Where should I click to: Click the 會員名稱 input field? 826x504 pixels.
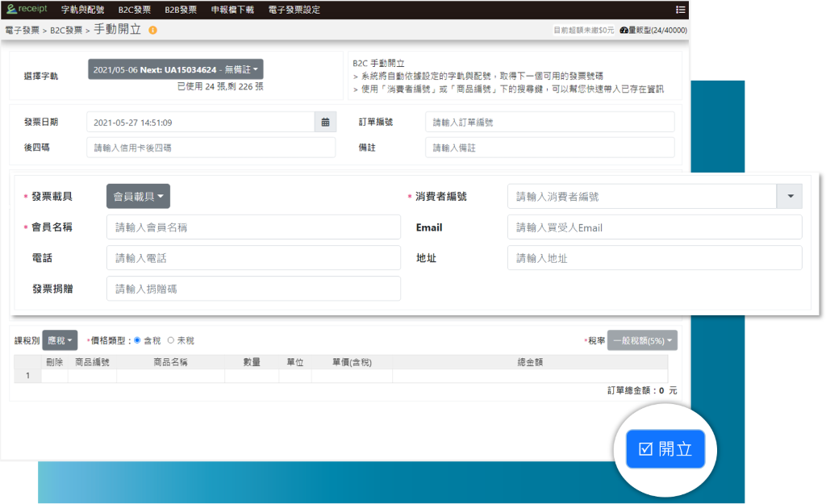tap(253, 227)
